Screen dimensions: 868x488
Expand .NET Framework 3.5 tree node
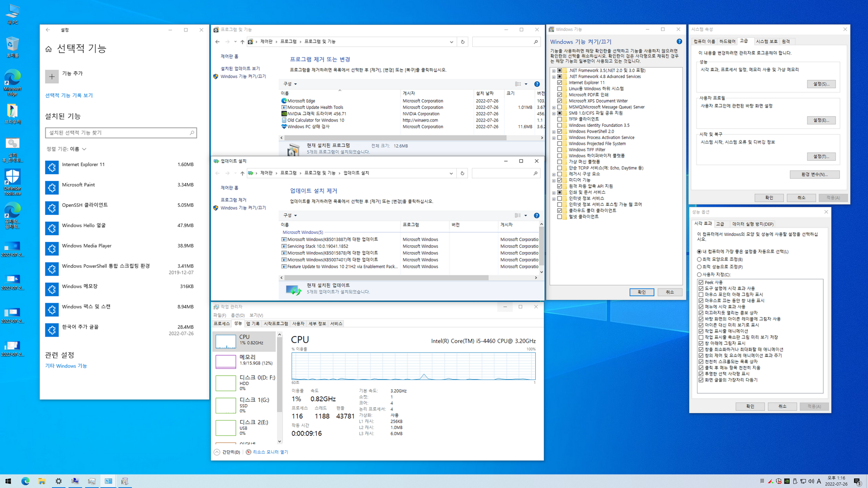[x=554, y=71]
